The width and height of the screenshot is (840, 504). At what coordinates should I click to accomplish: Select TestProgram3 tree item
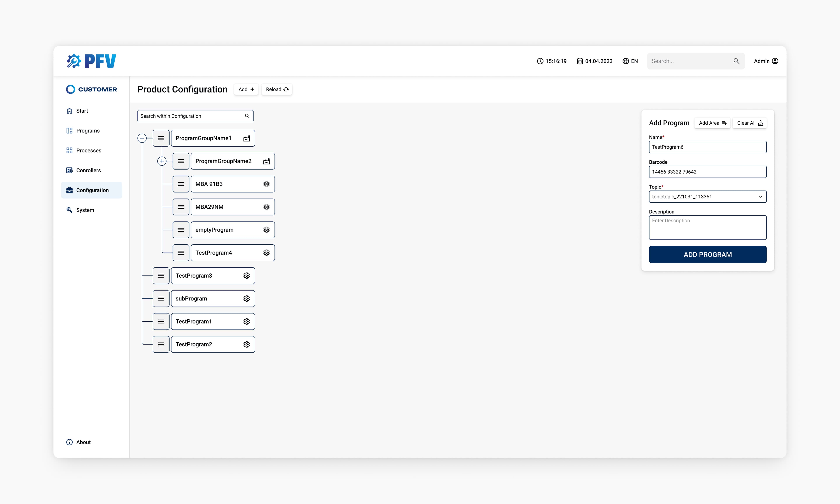click(213, 276)
